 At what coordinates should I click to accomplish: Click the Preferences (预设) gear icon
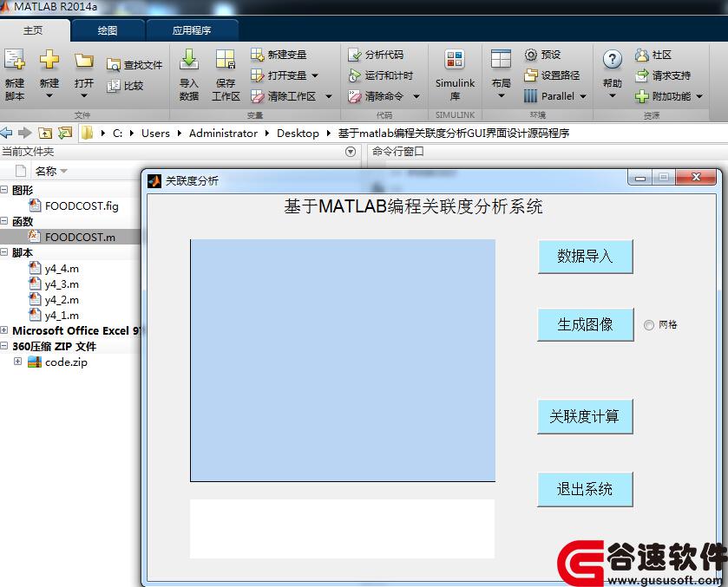coord(531,55)
